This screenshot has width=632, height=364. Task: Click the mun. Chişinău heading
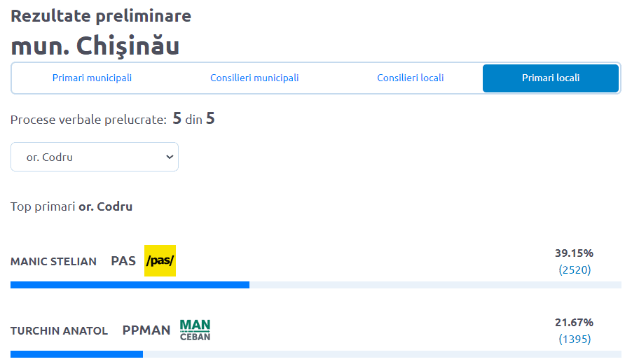click(95, 45)
